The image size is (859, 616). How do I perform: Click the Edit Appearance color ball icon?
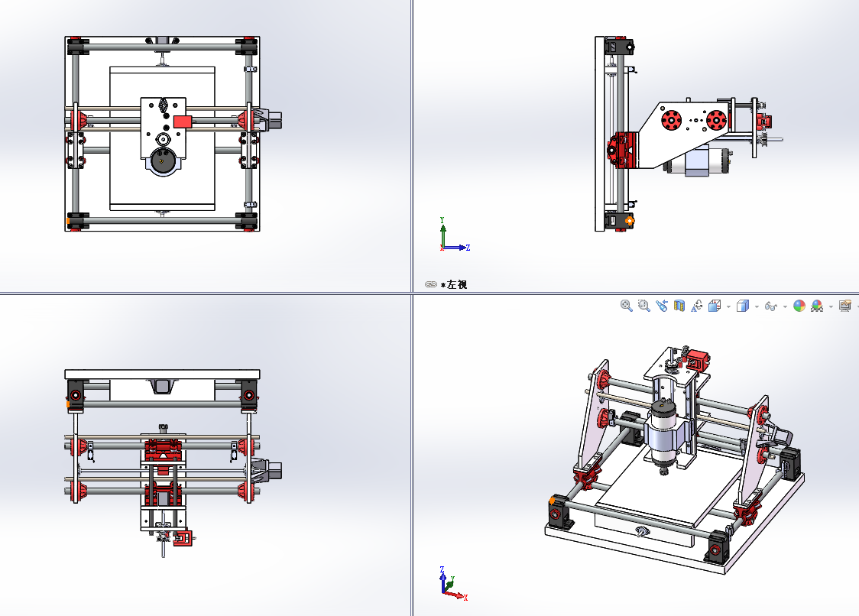click(x=799, y=305)
